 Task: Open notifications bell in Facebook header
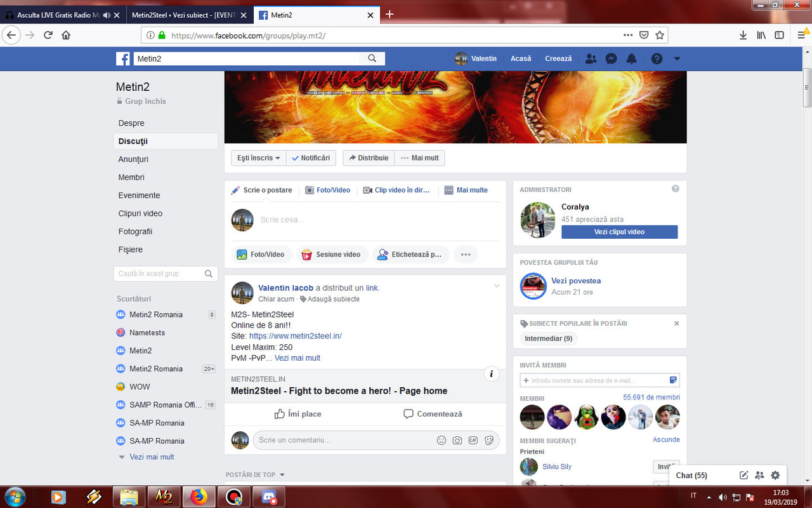coord(631,58)
